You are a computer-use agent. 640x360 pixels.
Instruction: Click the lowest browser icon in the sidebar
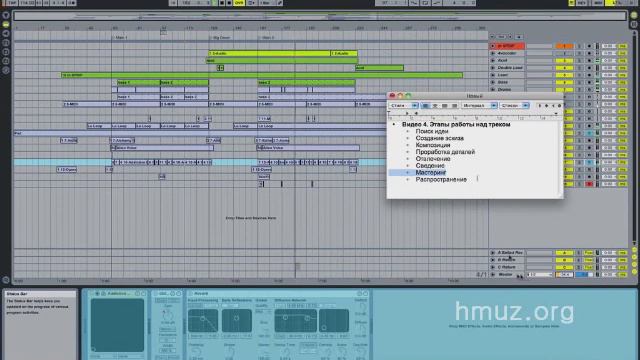6,70
